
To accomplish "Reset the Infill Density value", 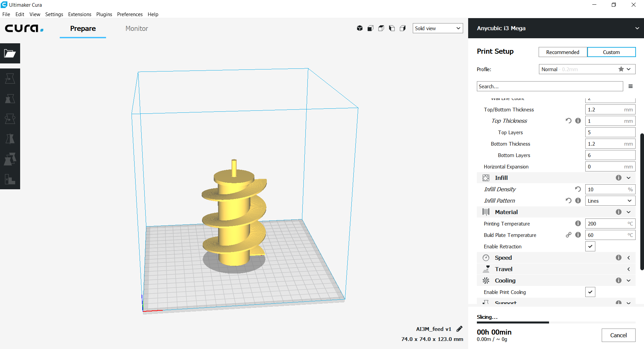I will (578, 189).
